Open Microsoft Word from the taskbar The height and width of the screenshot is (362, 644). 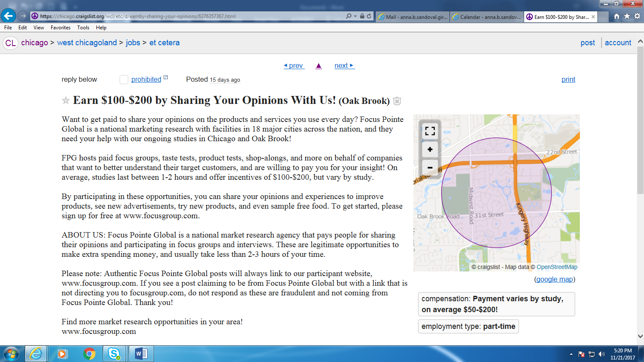(x=141, y=354)
